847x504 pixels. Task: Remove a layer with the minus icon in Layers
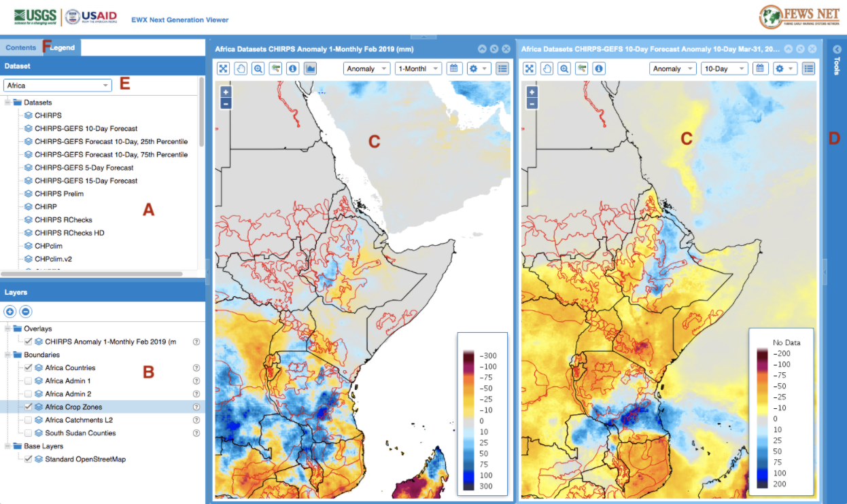tap(25, 312)
